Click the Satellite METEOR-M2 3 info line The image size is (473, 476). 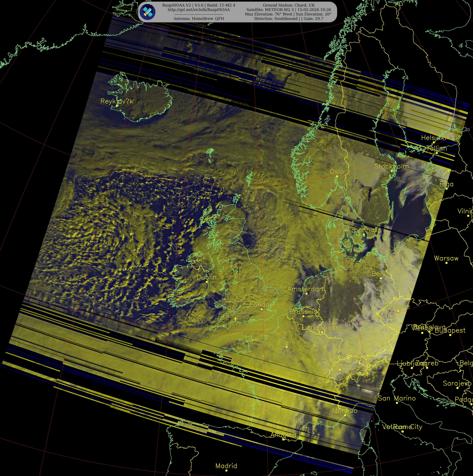point(289,10)
